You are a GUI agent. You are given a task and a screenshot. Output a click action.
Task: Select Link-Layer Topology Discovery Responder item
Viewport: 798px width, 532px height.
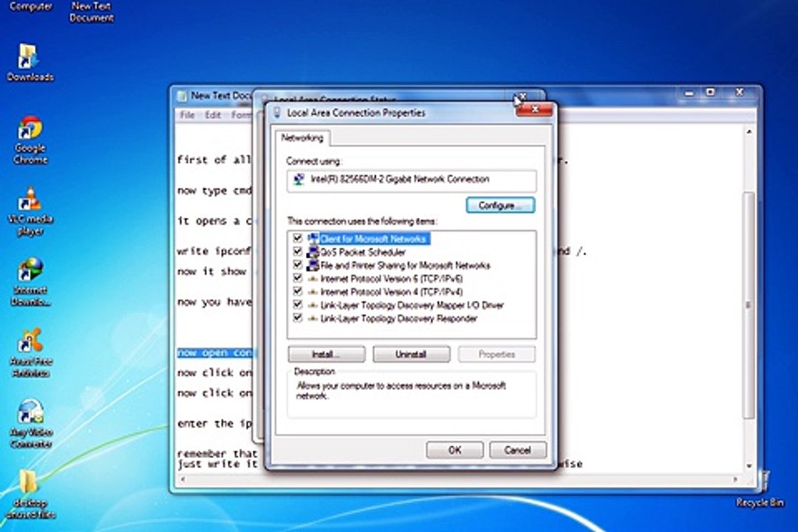coord(398,318)
